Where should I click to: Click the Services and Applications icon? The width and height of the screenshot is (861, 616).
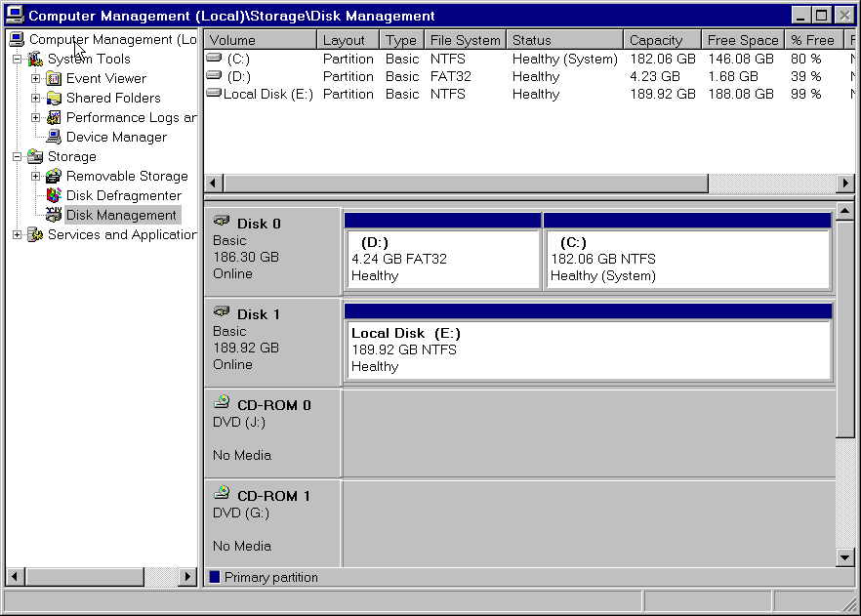(x=36, y=235)
